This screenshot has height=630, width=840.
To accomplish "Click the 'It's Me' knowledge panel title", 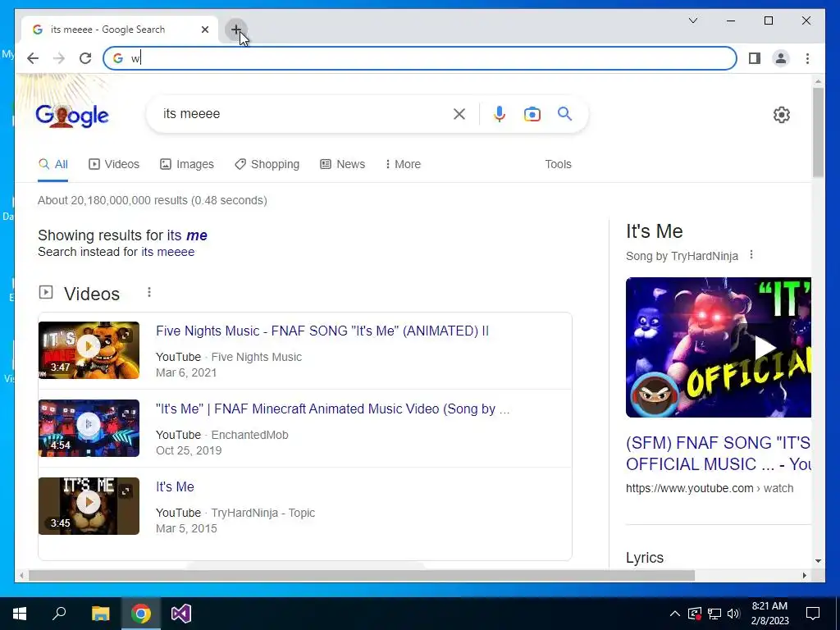I will pyautogui.click(x=654, y=231).
